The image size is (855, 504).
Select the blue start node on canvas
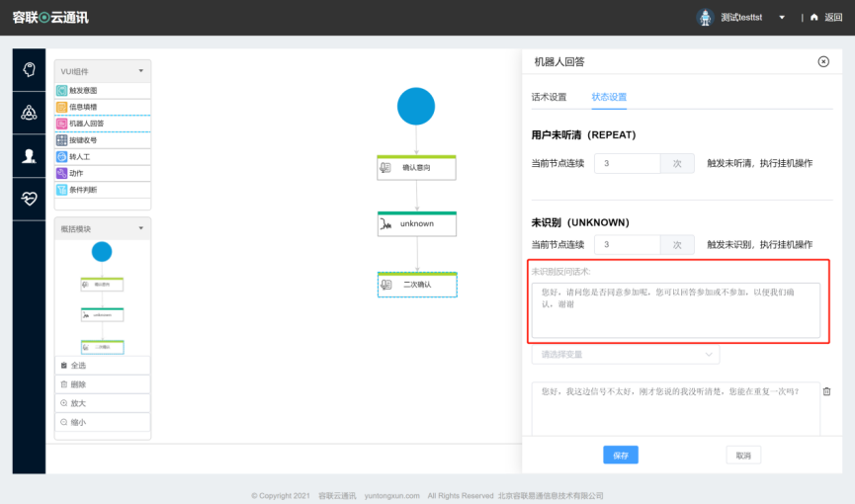(x=416, y=107)
